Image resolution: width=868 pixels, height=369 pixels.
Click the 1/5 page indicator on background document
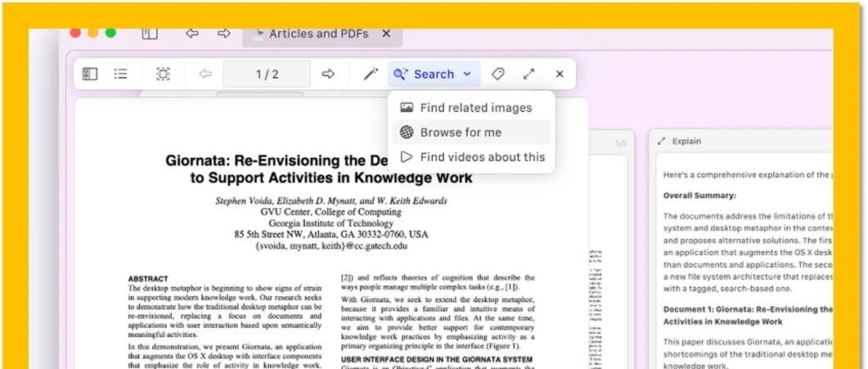(x=621, y=144)
